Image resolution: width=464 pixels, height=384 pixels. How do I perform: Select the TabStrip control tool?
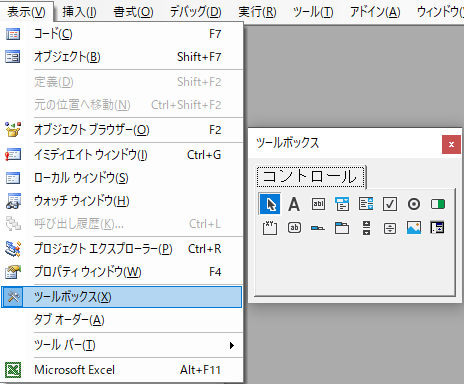(318, 228)
